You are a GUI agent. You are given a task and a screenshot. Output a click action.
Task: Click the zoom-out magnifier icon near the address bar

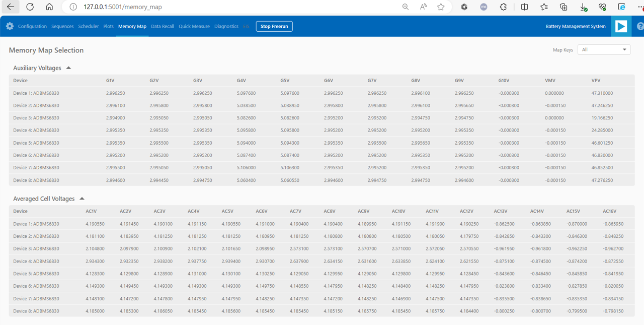coord(406,8)
